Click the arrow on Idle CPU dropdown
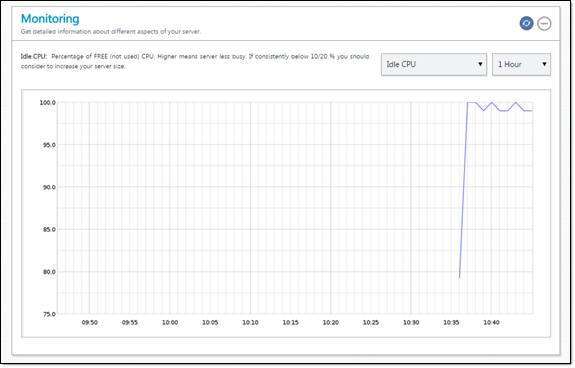 pos(480,64)
